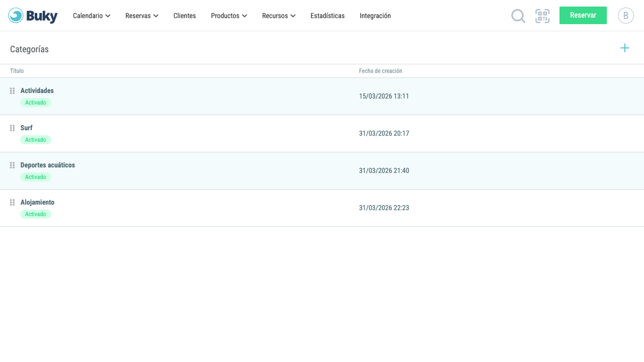Screen dimensions: 644x362
Task: Open Estadísticas page
Action: [328, 16]
